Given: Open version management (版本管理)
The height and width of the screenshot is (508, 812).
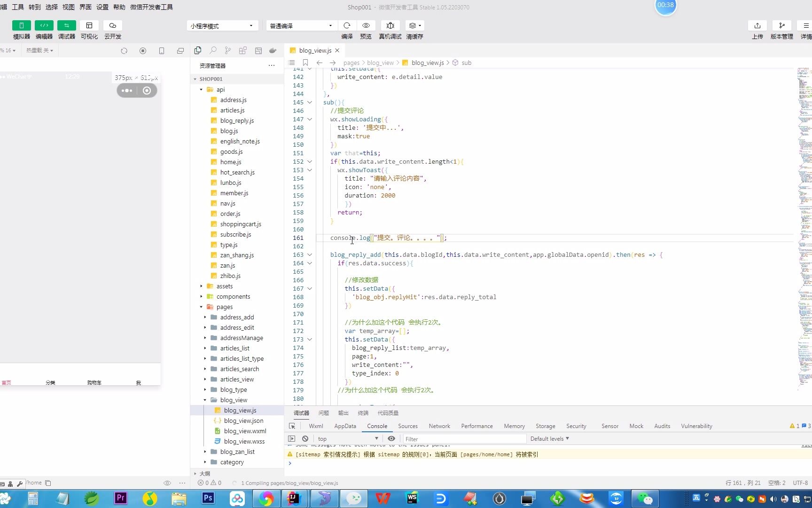Looking at the screenshot, I should [x=781, y=26].
